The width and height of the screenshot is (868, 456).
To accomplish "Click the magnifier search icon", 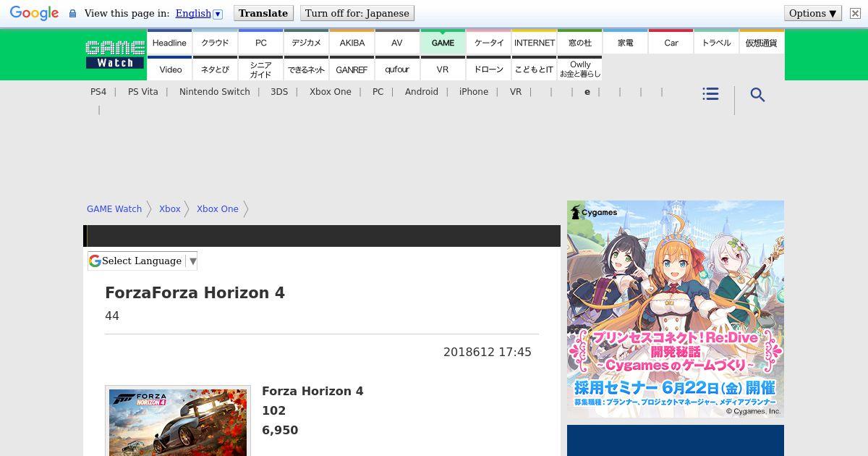I will tap(757, 95).
